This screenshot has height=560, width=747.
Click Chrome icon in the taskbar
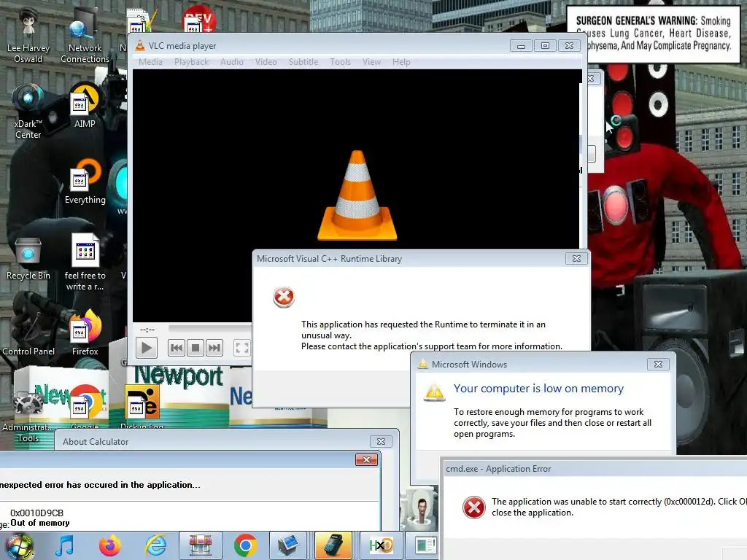pos(245,545)
